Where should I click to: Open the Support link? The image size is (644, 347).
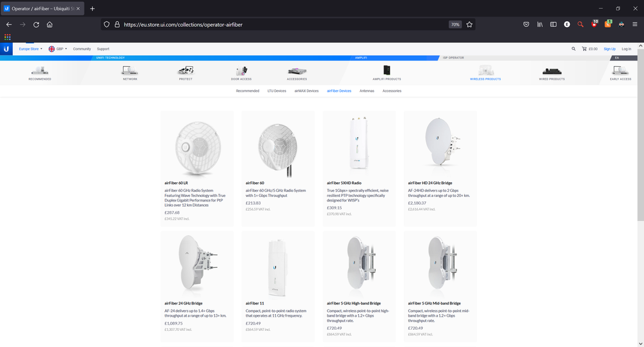103,49
